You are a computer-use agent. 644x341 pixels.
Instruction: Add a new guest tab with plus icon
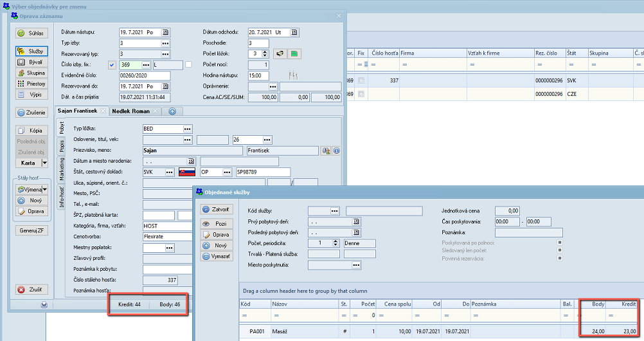[172, 111]
